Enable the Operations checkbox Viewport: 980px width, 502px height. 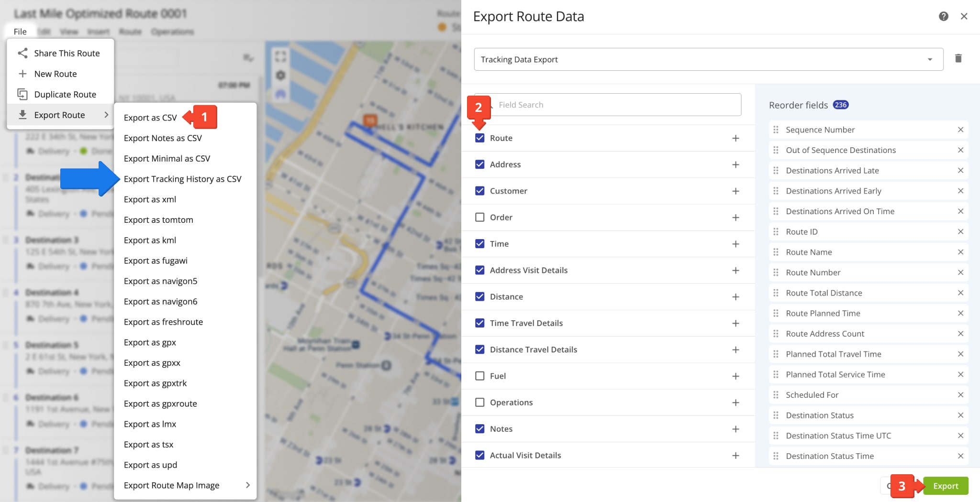coord(479,403)
